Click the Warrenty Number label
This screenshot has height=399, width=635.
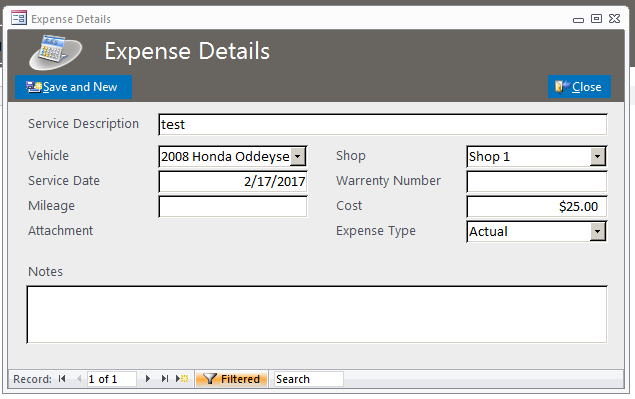(388, 181)
